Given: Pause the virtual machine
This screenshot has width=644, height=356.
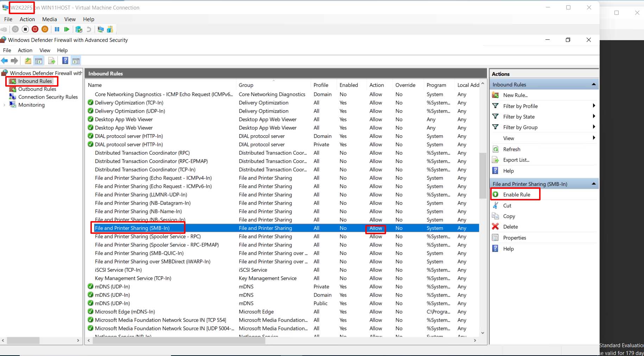Looking at the screenshot, I should (x=57, y=29).
